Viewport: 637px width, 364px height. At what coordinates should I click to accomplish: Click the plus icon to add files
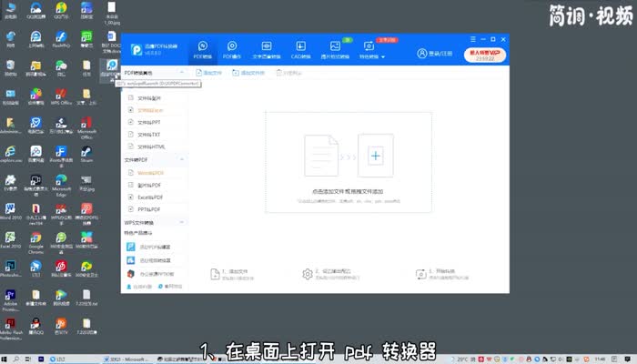click(375, 157)
